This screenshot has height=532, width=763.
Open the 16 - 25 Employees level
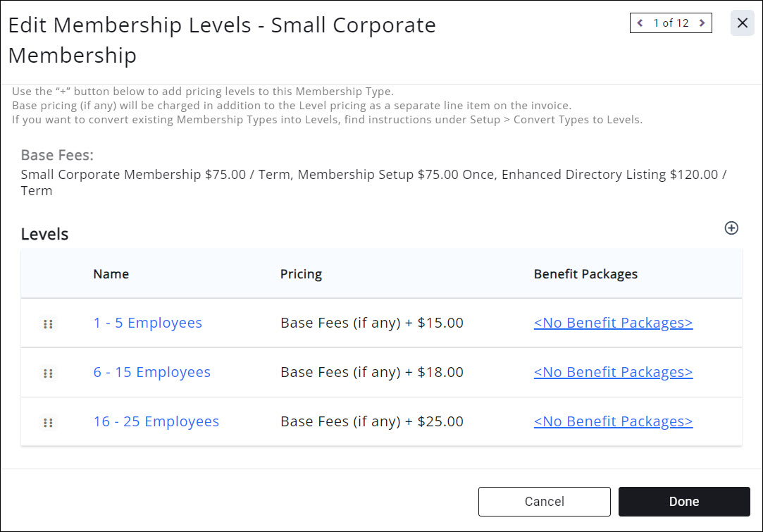click(x=156, y=421)
